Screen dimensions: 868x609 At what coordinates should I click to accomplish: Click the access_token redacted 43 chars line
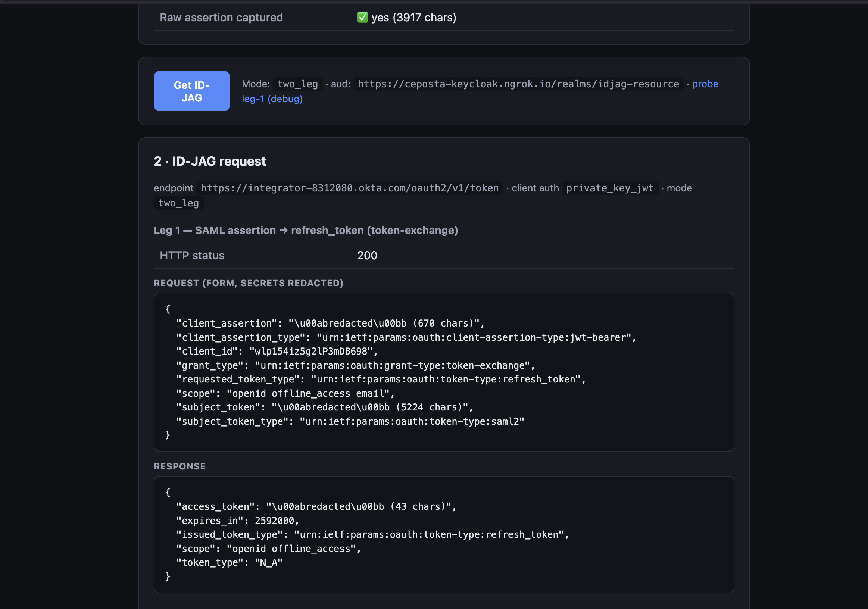(316, 506)
